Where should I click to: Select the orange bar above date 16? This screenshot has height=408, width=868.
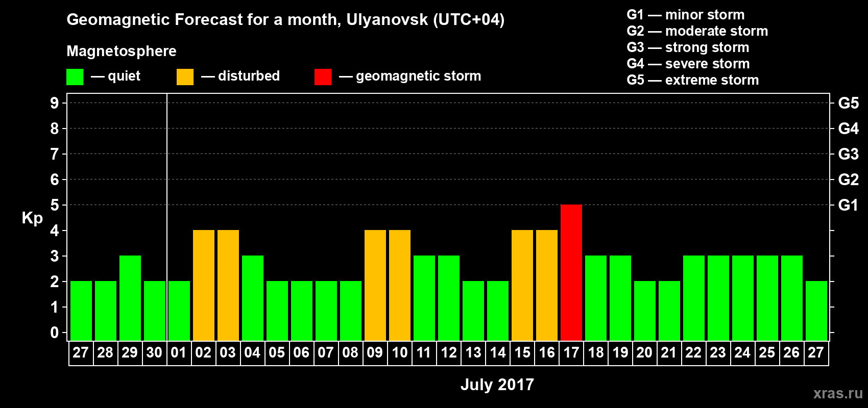pyautogui.click(x=547, y=285)
